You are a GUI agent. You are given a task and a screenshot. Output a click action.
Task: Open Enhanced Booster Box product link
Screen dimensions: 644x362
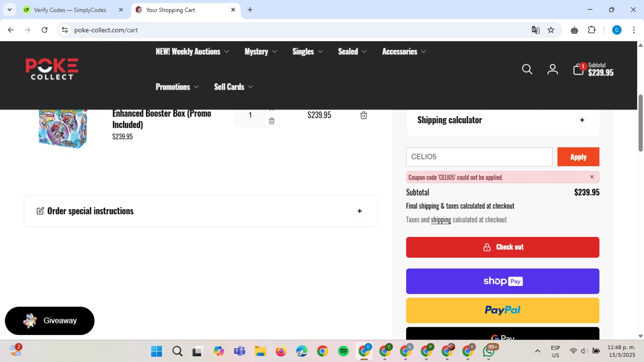(x=161, y=119)
